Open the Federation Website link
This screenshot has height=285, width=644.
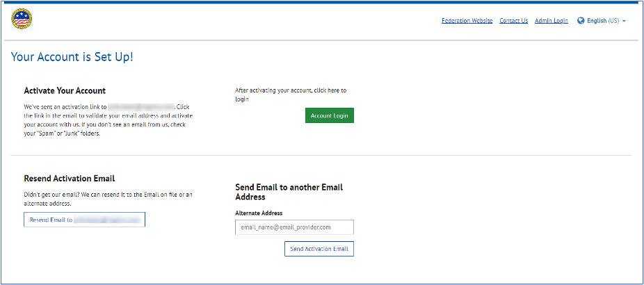coord(467,21)
